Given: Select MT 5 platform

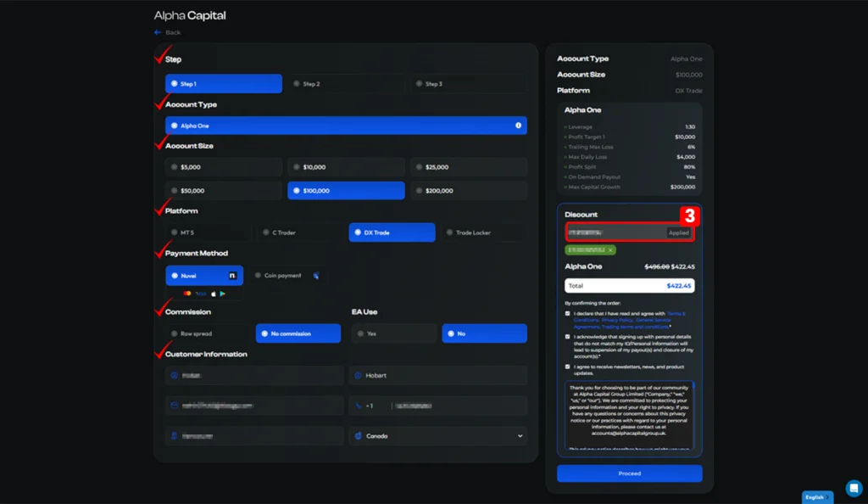Looking at the screenshot, I should click(x=209, y=232).
